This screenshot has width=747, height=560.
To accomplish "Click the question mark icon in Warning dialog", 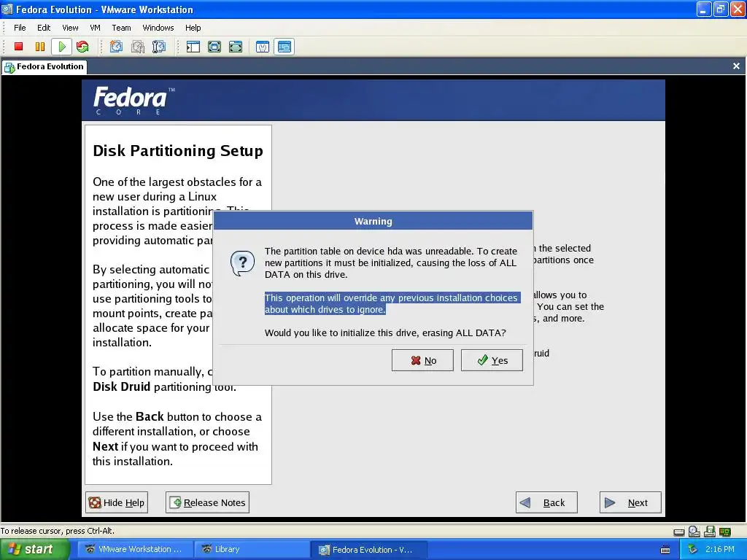I will tap(242, 263).
